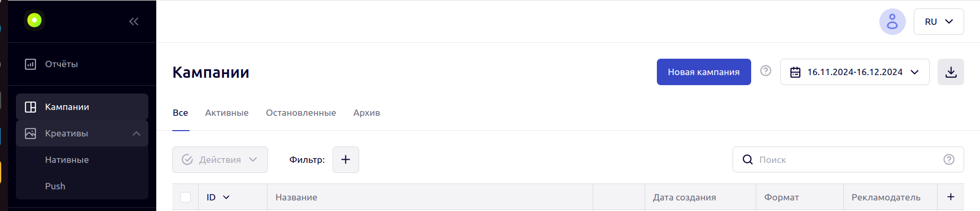Open the Архив tab

click(367, 113)
